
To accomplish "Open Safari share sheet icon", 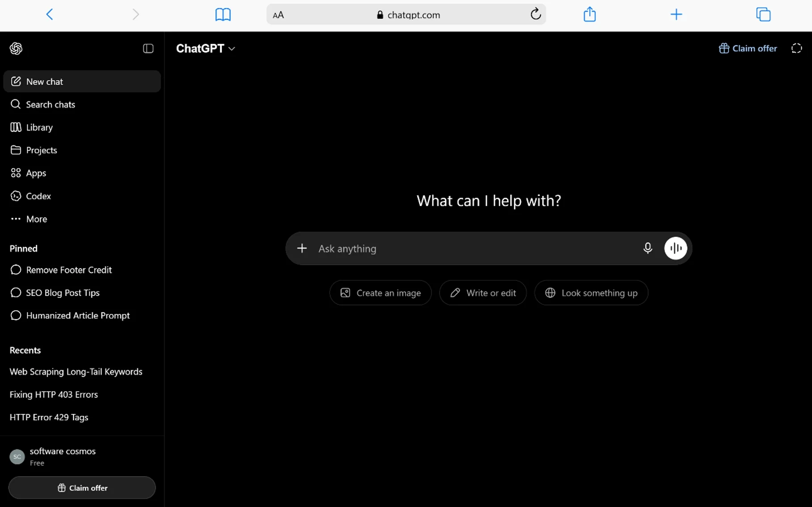I will pyautogui.click(x=589, y=14).
